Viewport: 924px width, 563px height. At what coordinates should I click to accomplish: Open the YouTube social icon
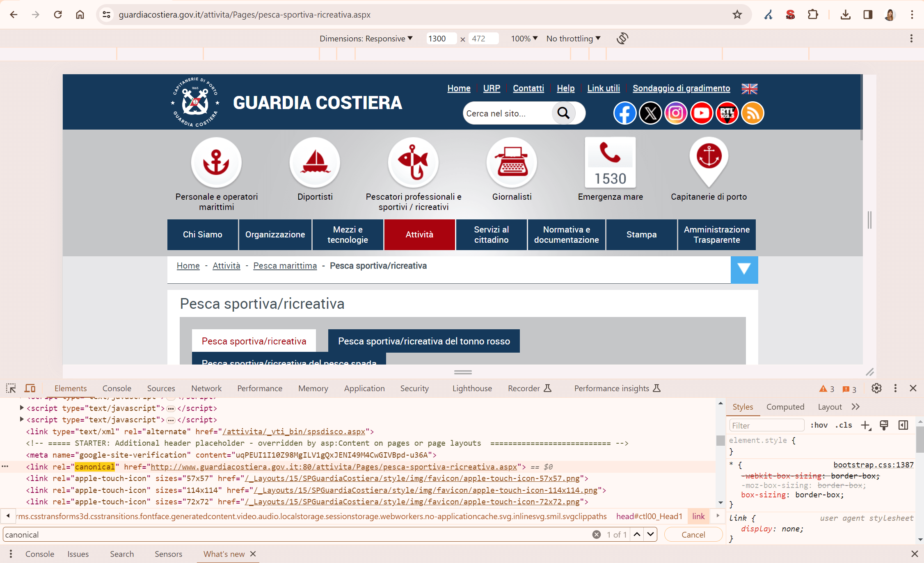702,113
